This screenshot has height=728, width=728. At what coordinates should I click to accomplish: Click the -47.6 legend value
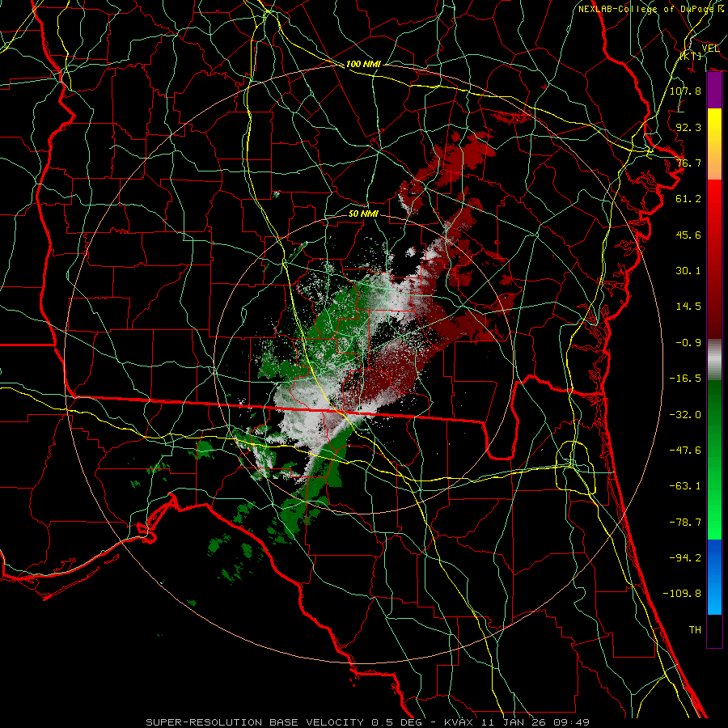tap(685, 450)
